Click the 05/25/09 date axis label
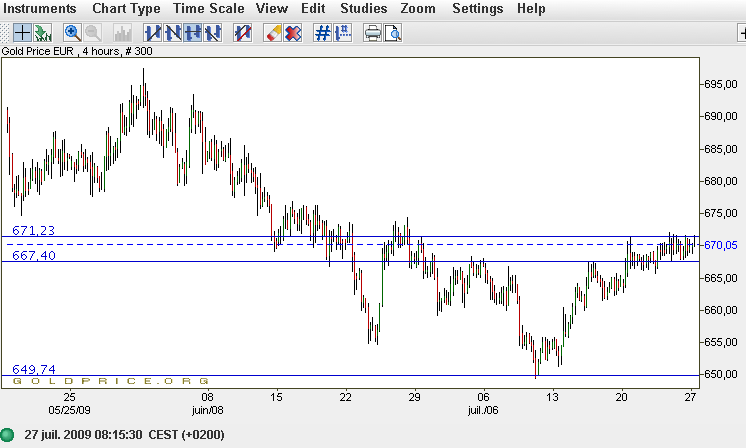 point(69,410)
